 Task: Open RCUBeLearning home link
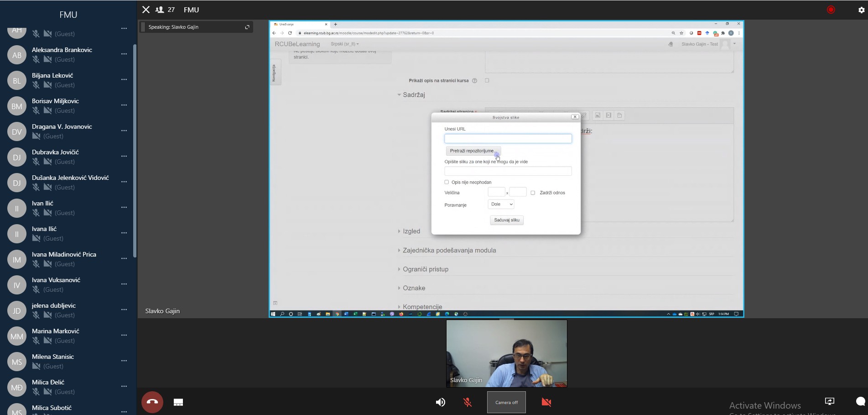pyautogui.click(x=297, y=44)
